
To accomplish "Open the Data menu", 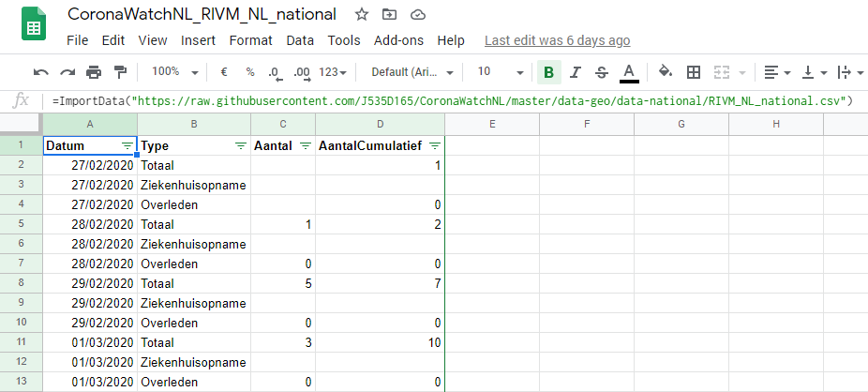I will [300, 40].
